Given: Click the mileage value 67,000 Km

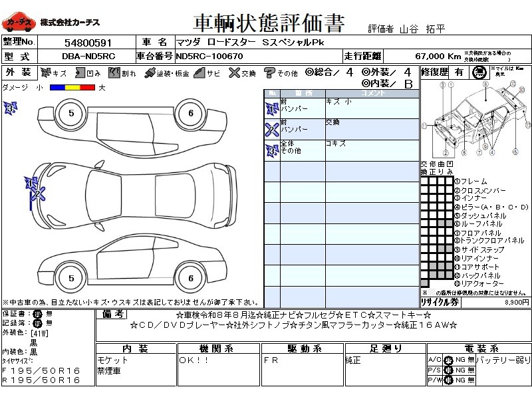Looking at the screenshot, I should pos(438,57).
